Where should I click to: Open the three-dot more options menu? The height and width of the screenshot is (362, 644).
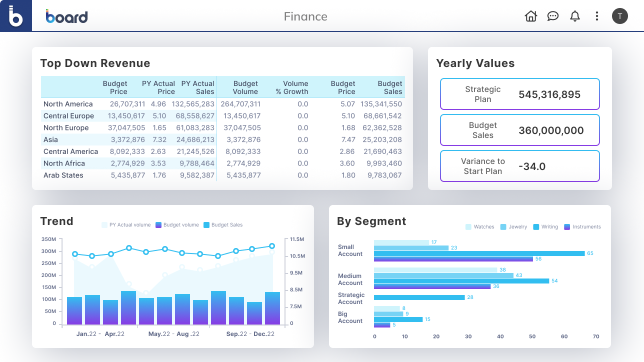point(596,16)
